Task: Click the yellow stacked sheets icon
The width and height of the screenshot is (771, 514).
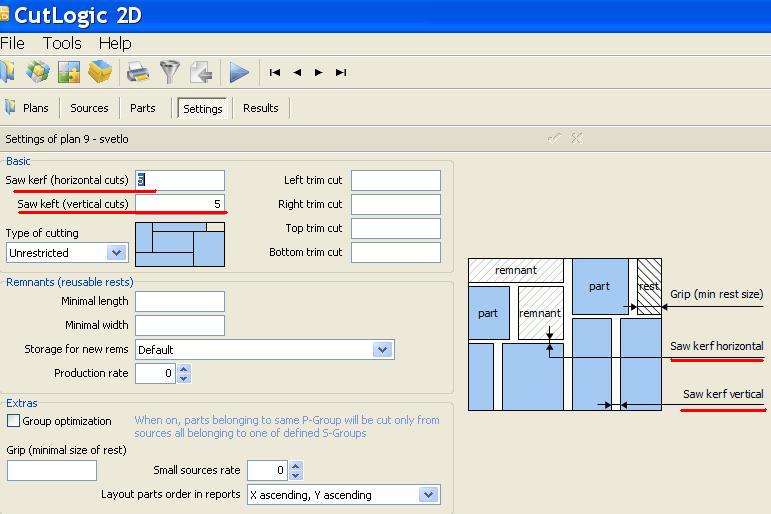Action: coord(100,72)
